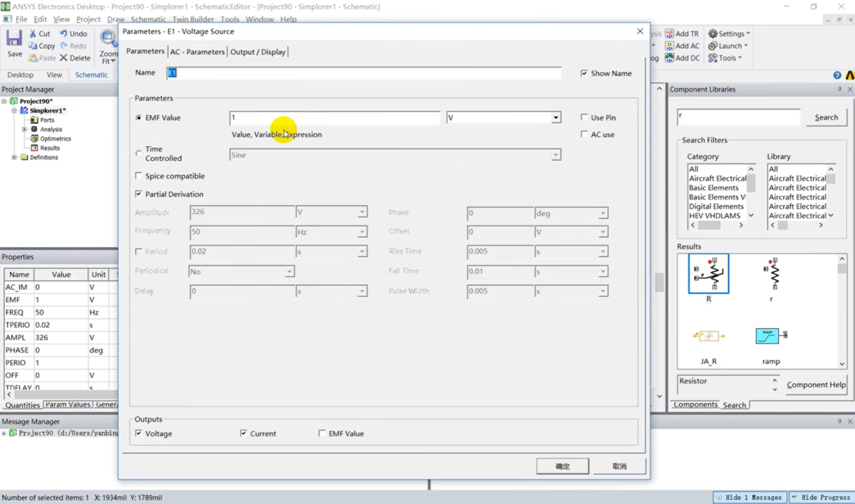Click the Add DC icon
This screenshot has height=504, width=855.
pyautogui.click(x=670, y=58)
